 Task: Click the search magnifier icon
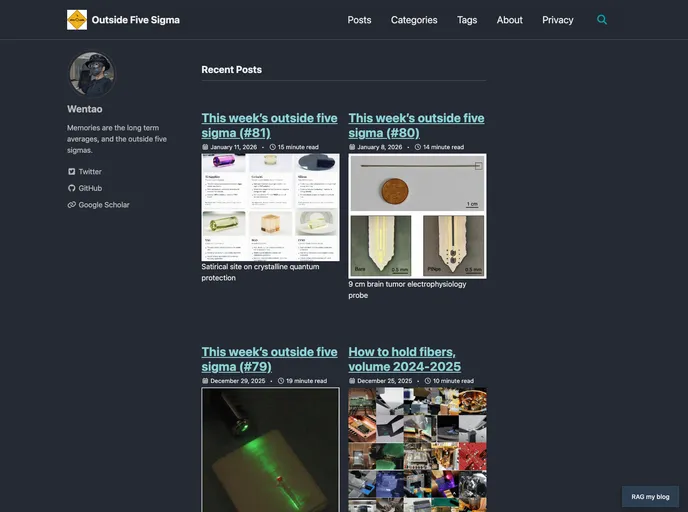(x=602, y=20)
